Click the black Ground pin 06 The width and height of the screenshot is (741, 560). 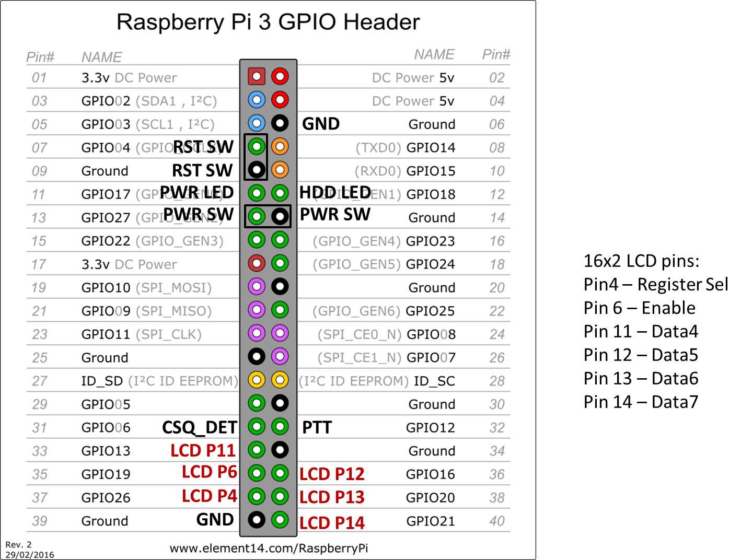pyautogui.click(x=280, y=123)
